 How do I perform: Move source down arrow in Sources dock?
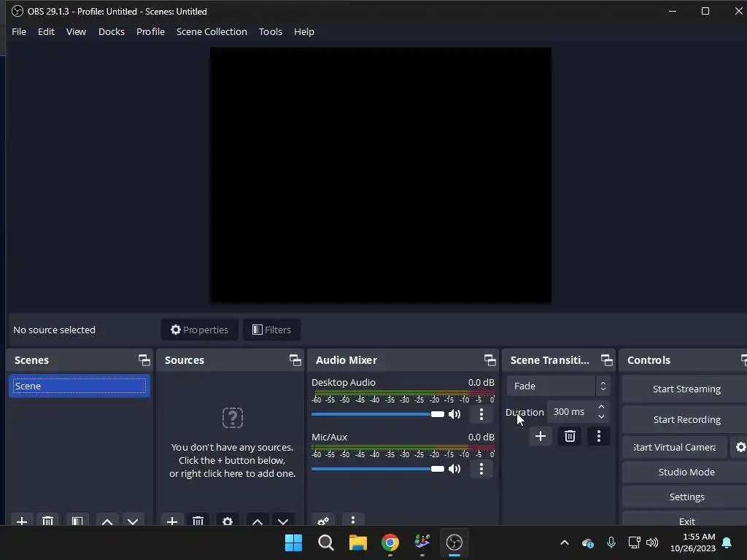(x=283, y=521)
